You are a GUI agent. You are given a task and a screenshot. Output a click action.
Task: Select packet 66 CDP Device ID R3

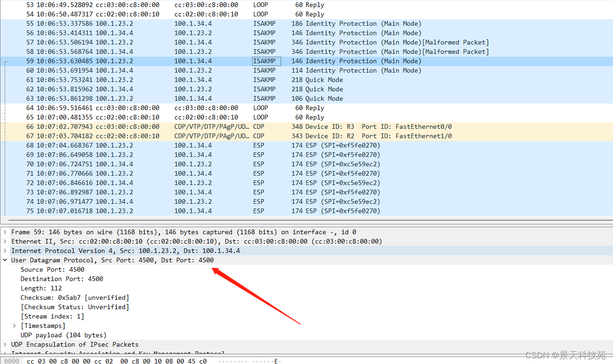[x=306, y=126]
